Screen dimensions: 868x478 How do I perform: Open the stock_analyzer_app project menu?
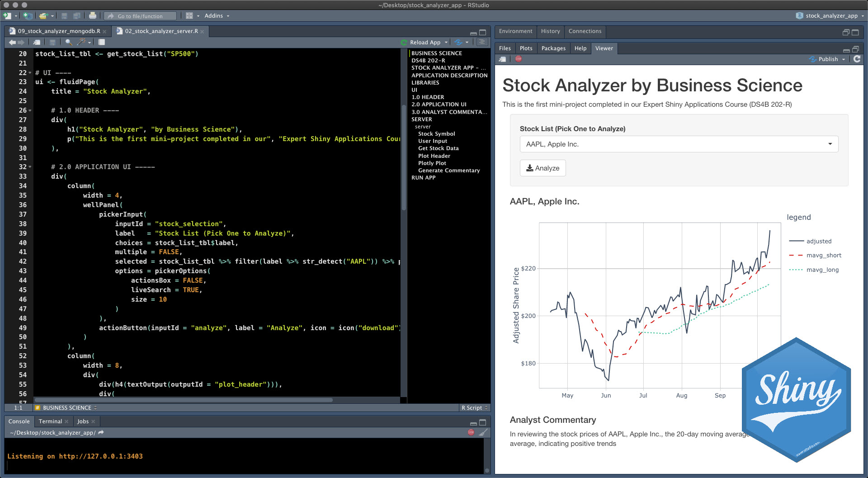coord(830,16)
